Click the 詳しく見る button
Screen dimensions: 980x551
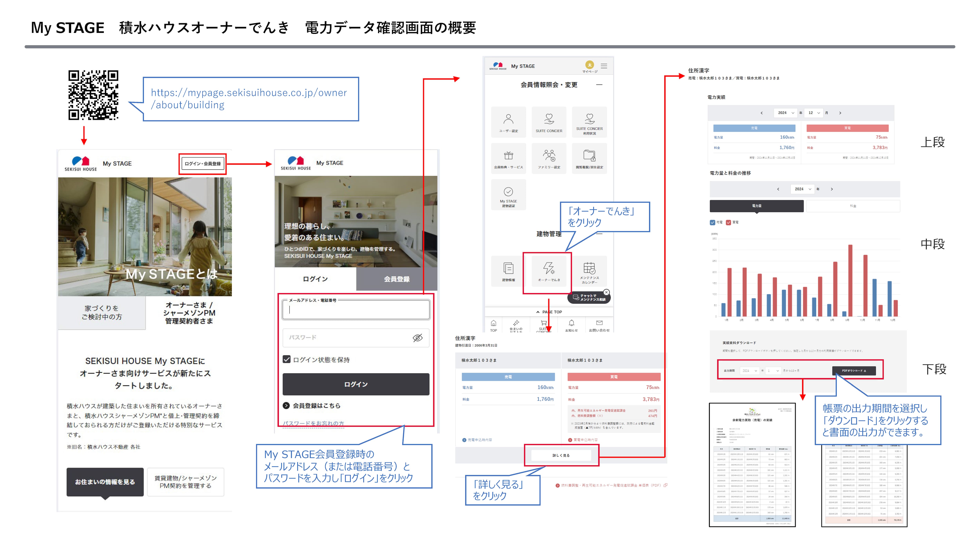click(x=561, y=455)
